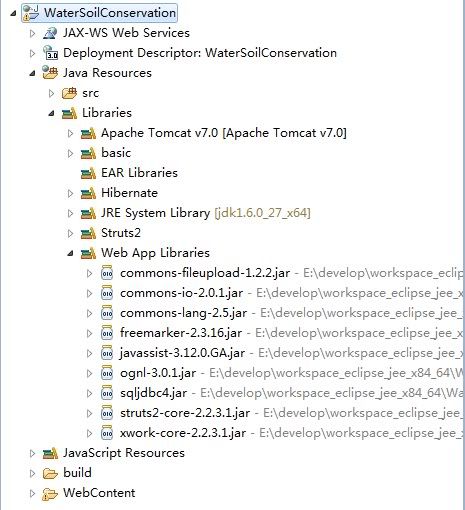Viewport: 465px width, 510px height.
Task: Expand the JRE System Library node
Action: pos(70,213)
